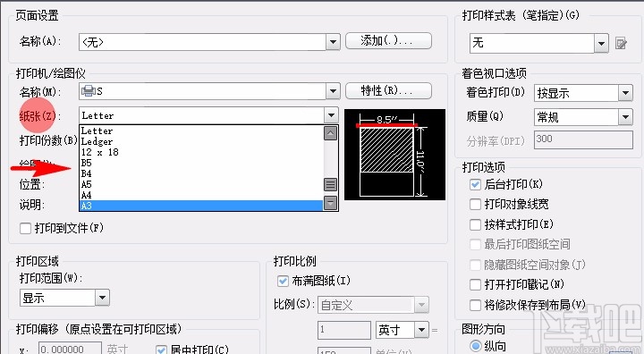644x354 pixels.
Task: Open printer name dropdown
Action: (333, 91)
